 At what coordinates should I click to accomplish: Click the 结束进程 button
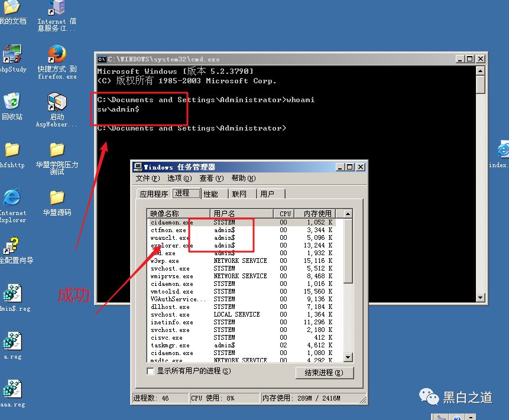[325, 373]
